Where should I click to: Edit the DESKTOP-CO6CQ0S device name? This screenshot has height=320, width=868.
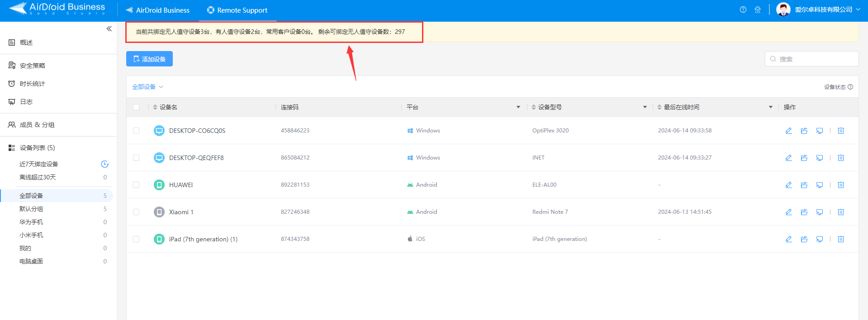coord(788,131)
